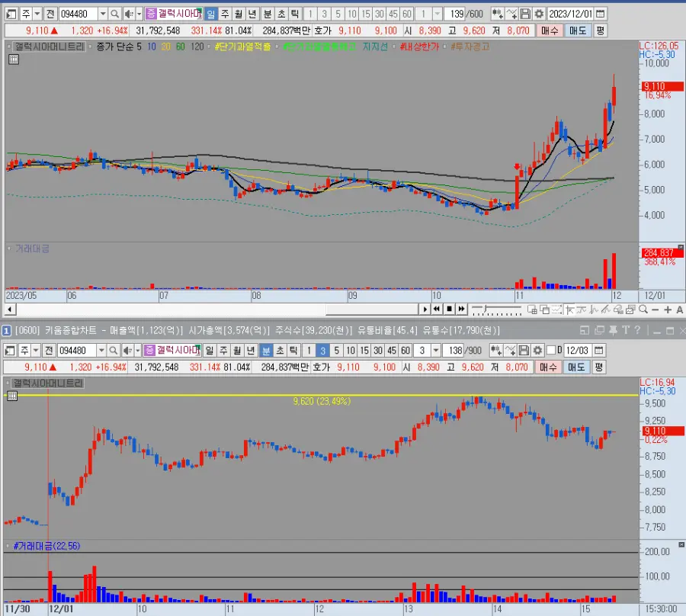This screenshot has width=686, height=616.
Task: Click the search magnifier icon in upper chart toolbar
Action: 114,14
